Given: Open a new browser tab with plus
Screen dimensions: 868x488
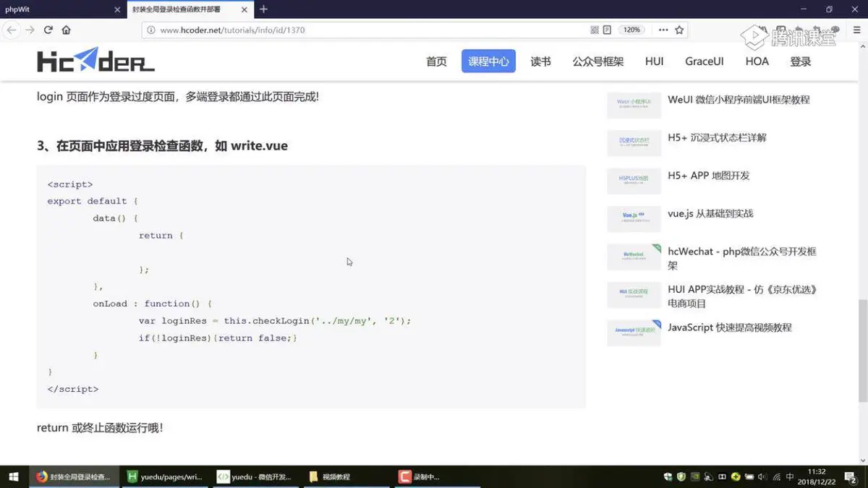Looking at the screenshot, I should point(263,9).
